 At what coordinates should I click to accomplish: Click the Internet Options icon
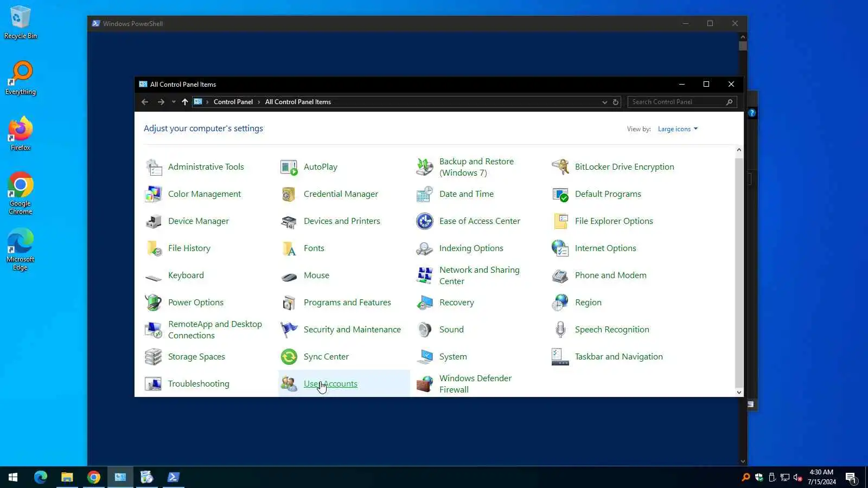coord(560,248)
